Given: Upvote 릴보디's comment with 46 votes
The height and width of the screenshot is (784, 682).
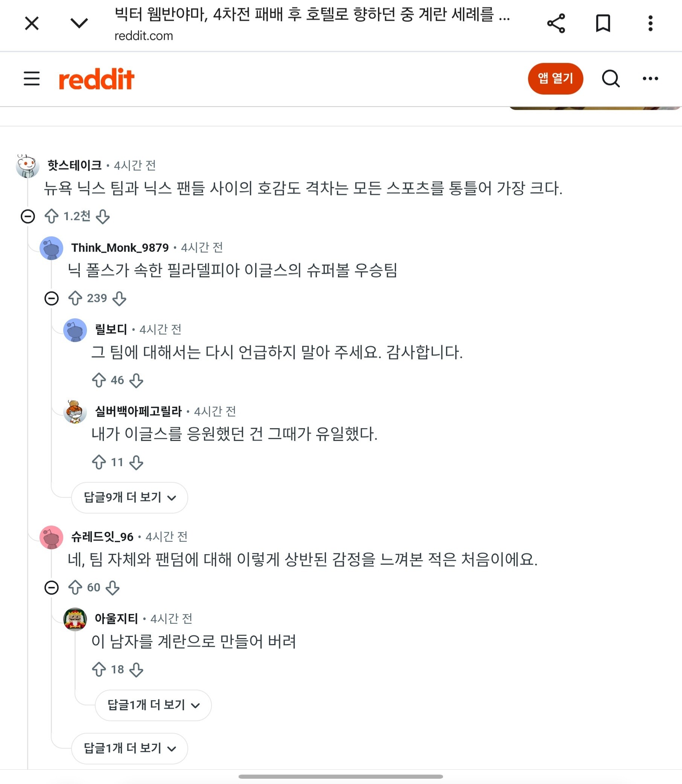Looking at the screenshot, I should pos(99,380).
